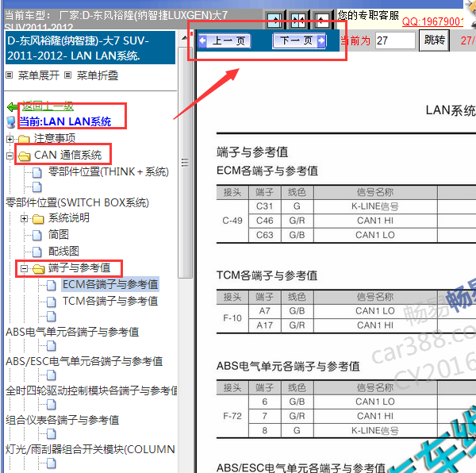Collapse the CAN 通信系统 tree node
Viewport: 476px width, 473px height.
(x=10, y=156)
